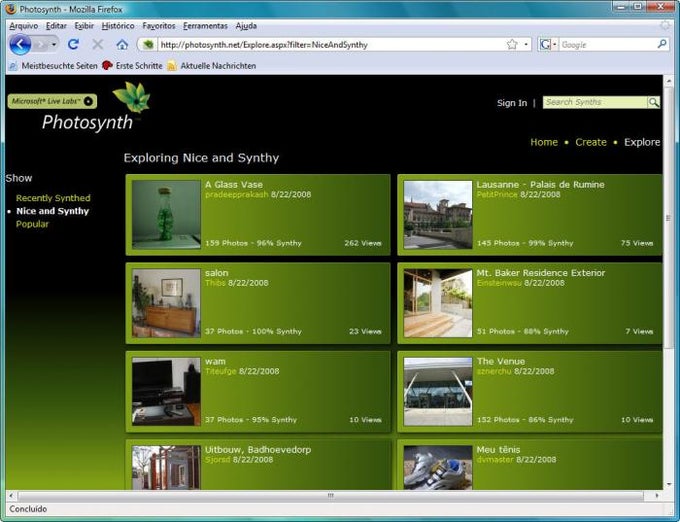Expand the Microsoft Live Labs badge
This screenshot has width=680, height=522.
[x=52, y=101]
